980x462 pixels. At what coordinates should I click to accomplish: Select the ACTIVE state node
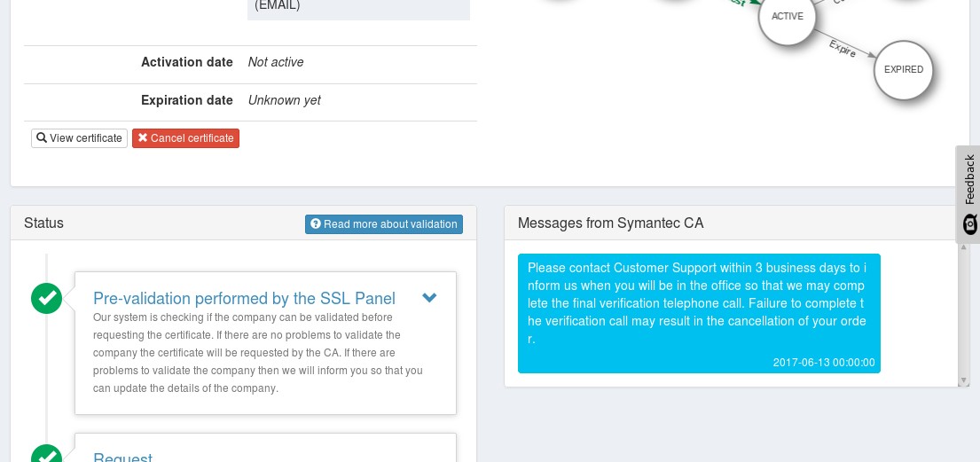788,17
